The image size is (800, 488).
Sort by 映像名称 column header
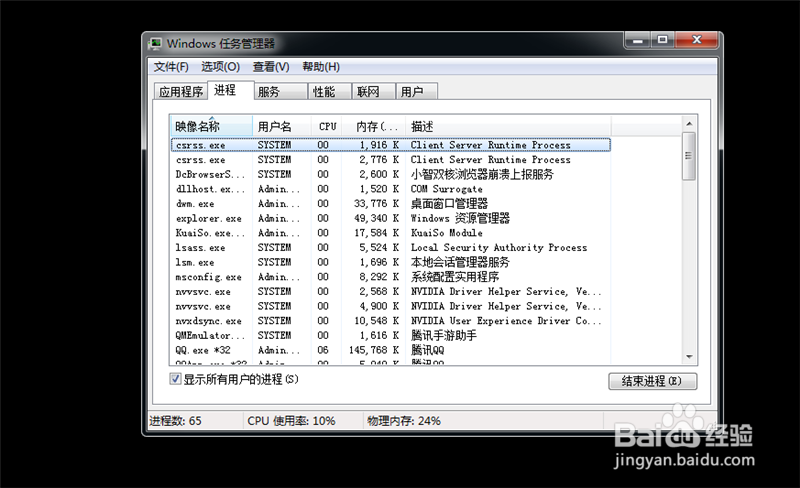(211, 126)
